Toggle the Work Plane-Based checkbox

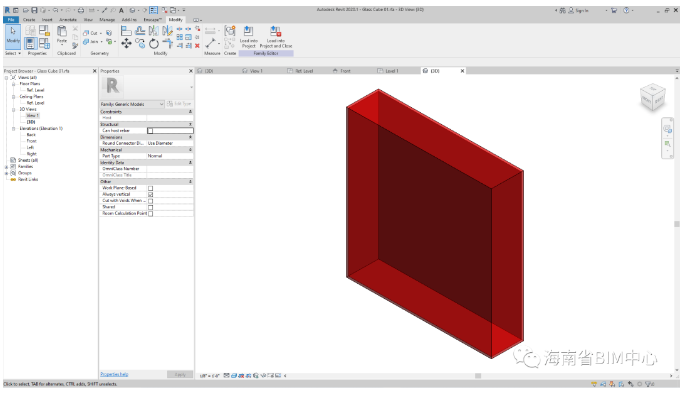[150, 188]
